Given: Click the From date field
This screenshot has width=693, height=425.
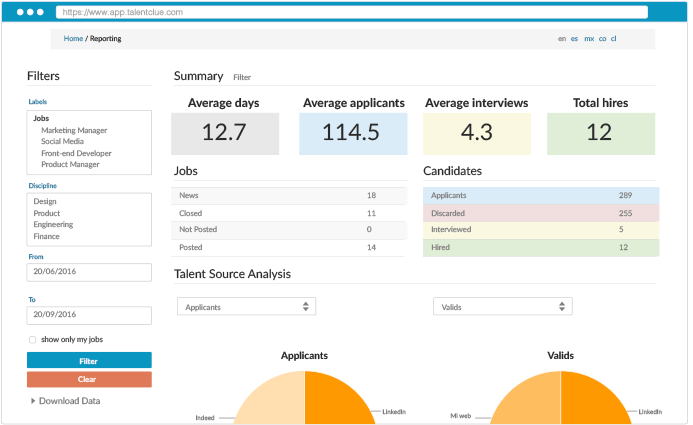Looking at the screenshot, I should click(89, 272).
